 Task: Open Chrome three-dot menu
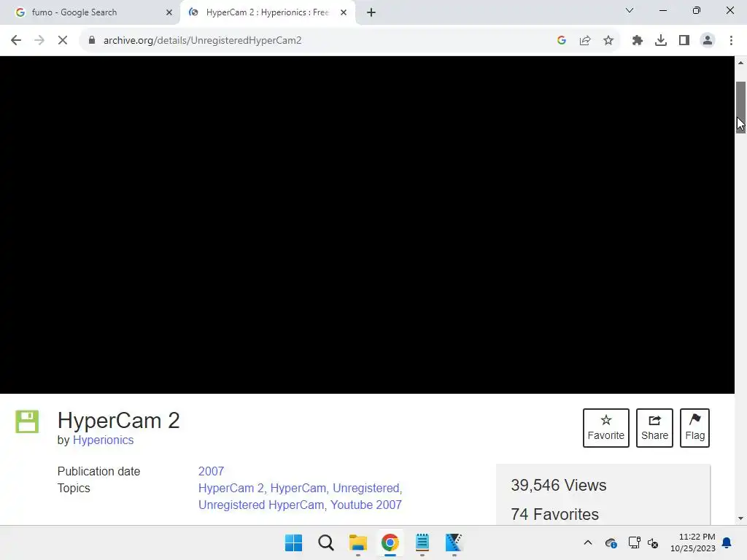[731, 41]
